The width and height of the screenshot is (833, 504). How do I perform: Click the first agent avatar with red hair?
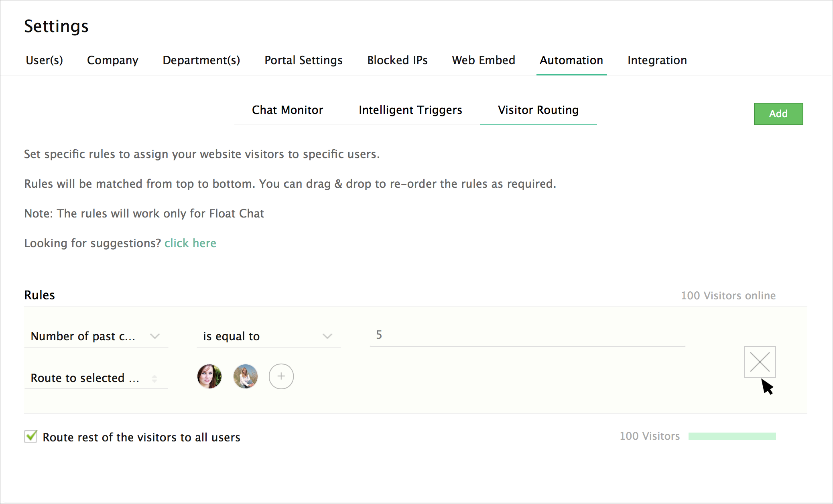(209, 376)
